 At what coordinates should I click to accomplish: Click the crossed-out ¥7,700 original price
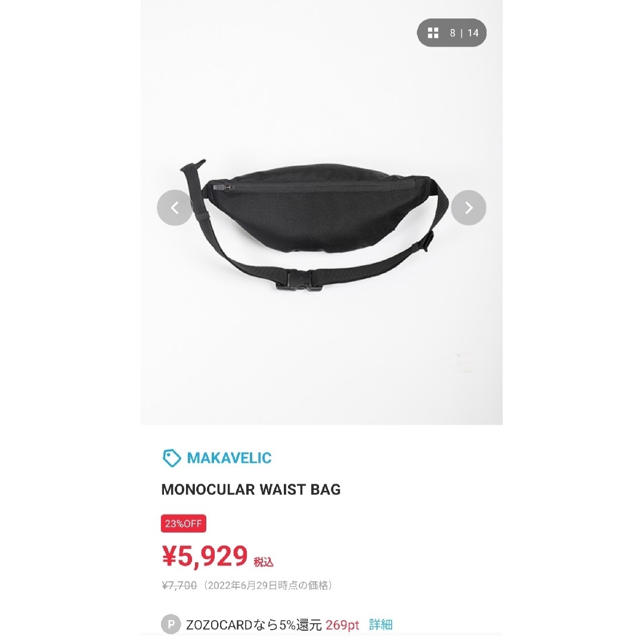179,586
